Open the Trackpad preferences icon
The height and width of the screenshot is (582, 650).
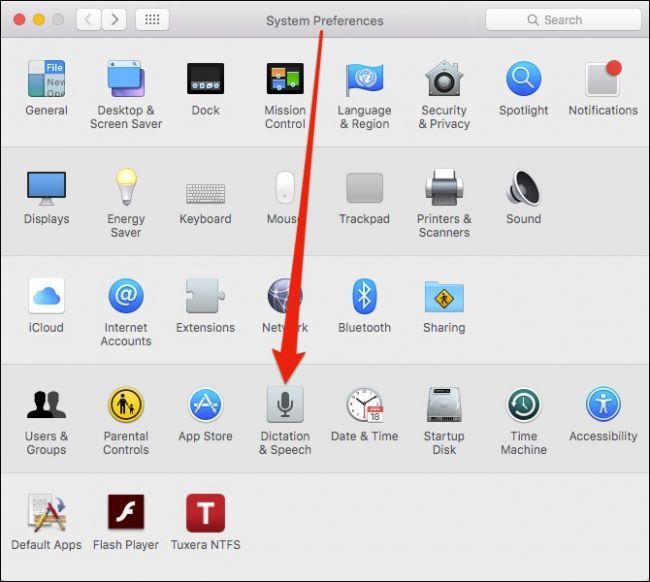click(x=364, y=188)
